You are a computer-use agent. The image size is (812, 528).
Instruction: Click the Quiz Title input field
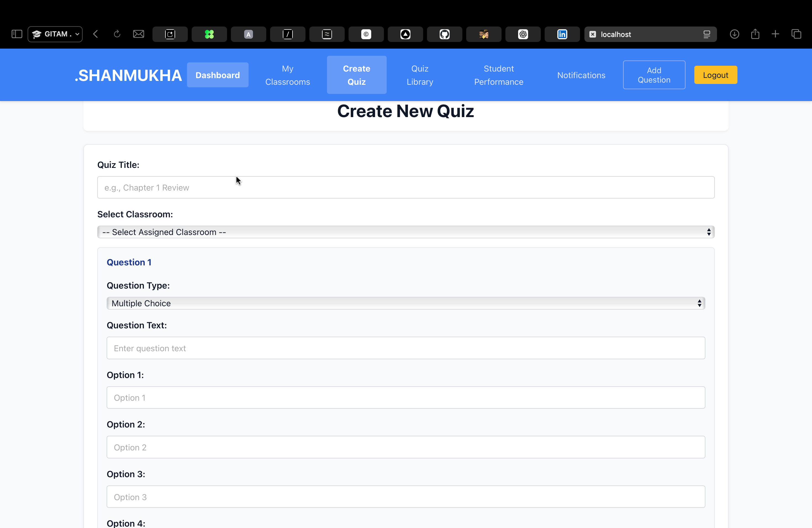pos(405,187)
